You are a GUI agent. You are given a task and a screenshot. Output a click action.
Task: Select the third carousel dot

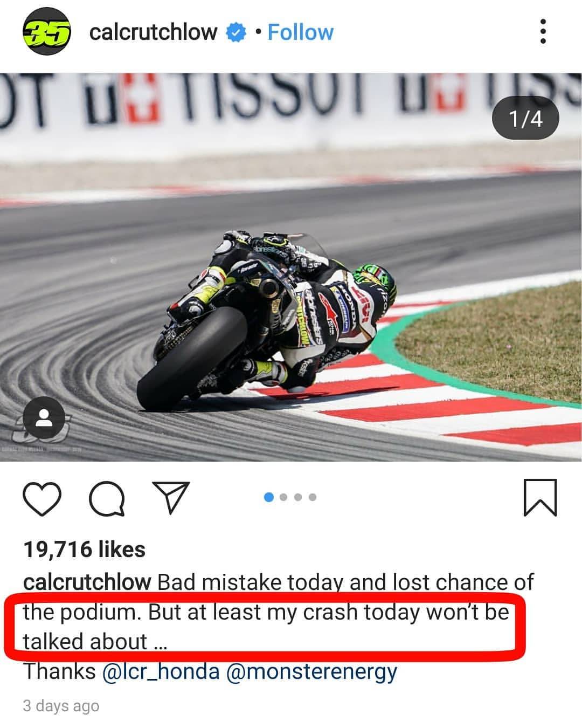pyautogui.click(x=298, y=497)
